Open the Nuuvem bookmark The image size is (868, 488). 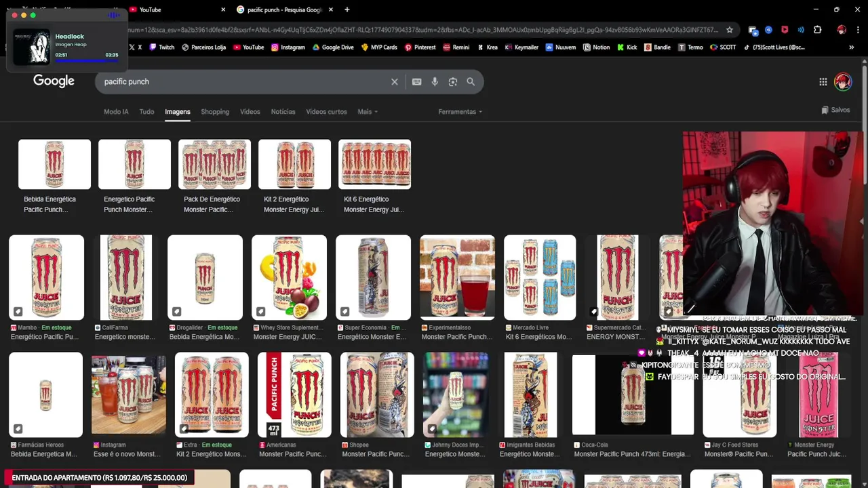561,47
